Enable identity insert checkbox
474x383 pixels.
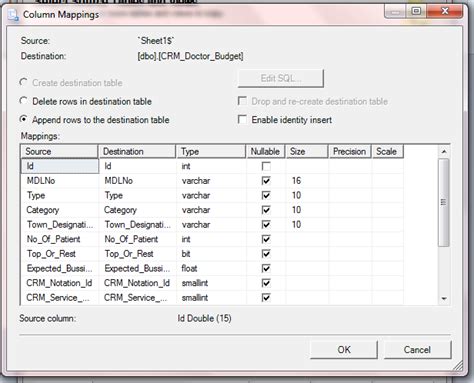pyautogui.click(x=242, y=119)
